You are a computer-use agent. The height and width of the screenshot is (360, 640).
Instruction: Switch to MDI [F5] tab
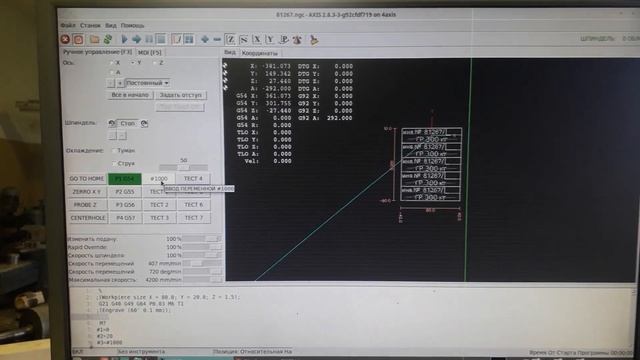[x=150, y=53]
